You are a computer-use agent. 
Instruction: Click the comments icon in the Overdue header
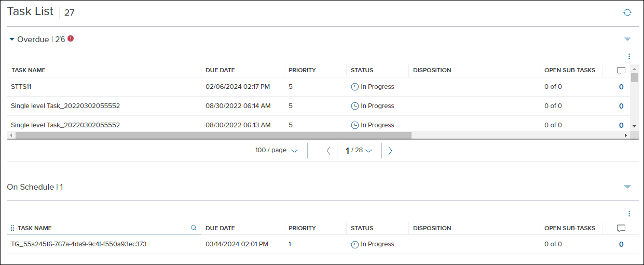[621, 71]
